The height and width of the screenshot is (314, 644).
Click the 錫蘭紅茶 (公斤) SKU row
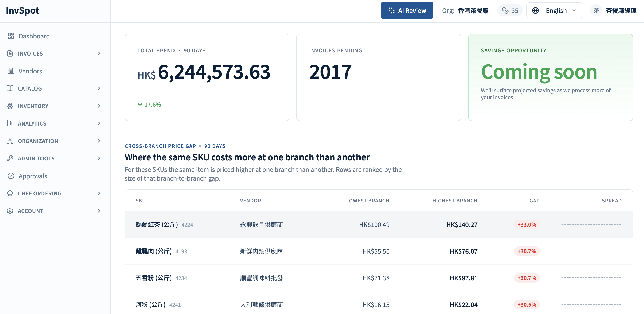[x=378, y=225]
